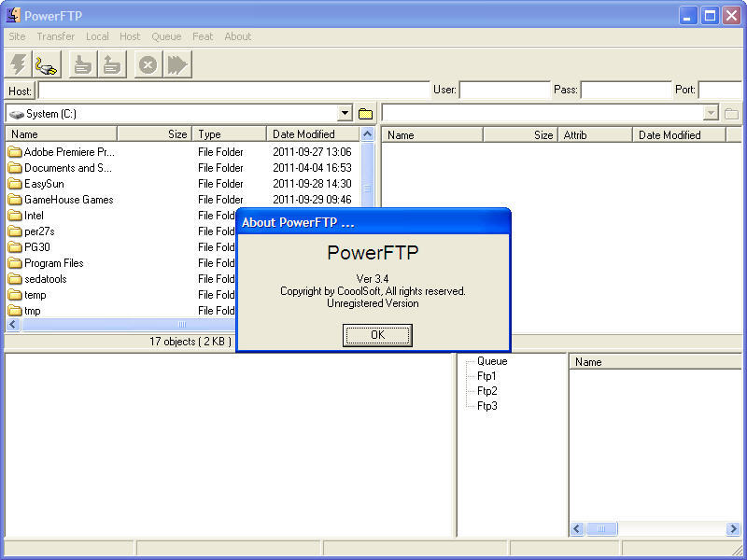Select the Queue tree node

492,361
